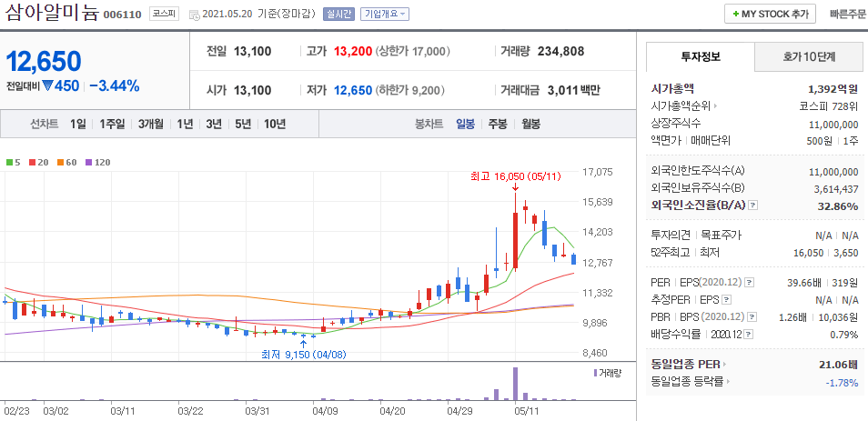
Task: Select the 1일 line chart period
Action: (77, 124)
